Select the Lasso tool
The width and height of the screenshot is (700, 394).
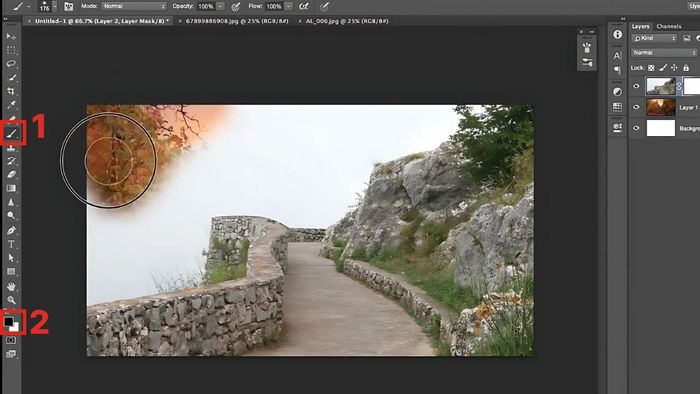pos(11,63)
